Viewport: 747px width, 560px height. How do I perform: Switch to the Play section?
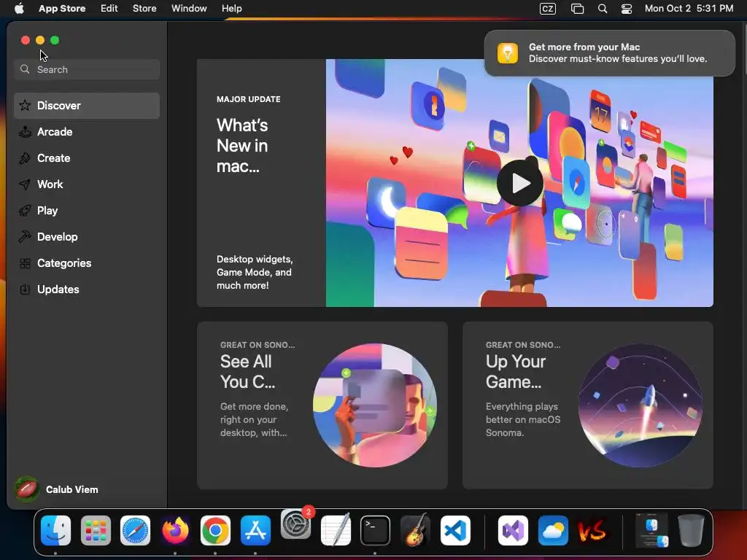87,211
